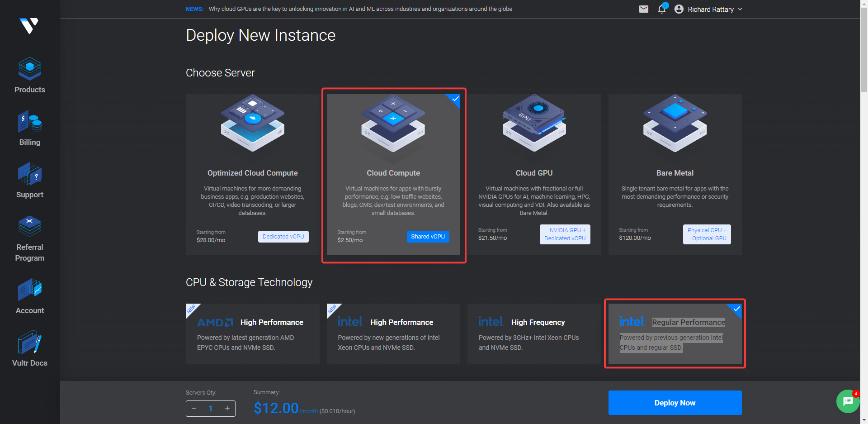
Task: Open the Referral Program sidebar icon
Action: point(30,226)
